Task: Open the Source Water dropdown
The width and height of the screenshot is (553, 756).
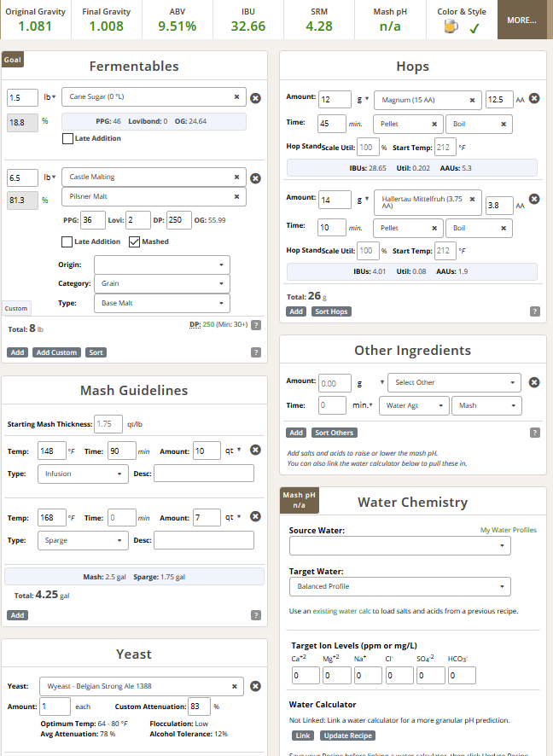Action: click(x=399, y=546)
